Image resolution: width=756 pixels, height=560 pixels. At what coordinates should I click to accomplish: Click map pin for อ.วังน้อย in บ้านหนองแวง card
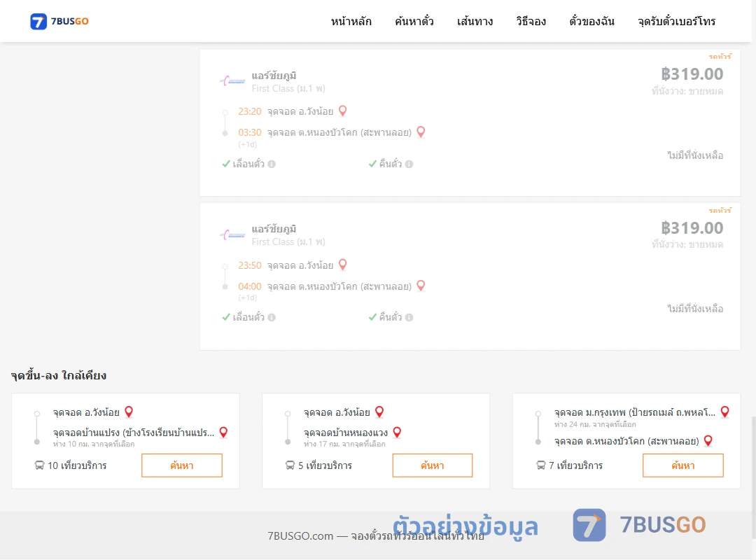(x=379, y=412)
